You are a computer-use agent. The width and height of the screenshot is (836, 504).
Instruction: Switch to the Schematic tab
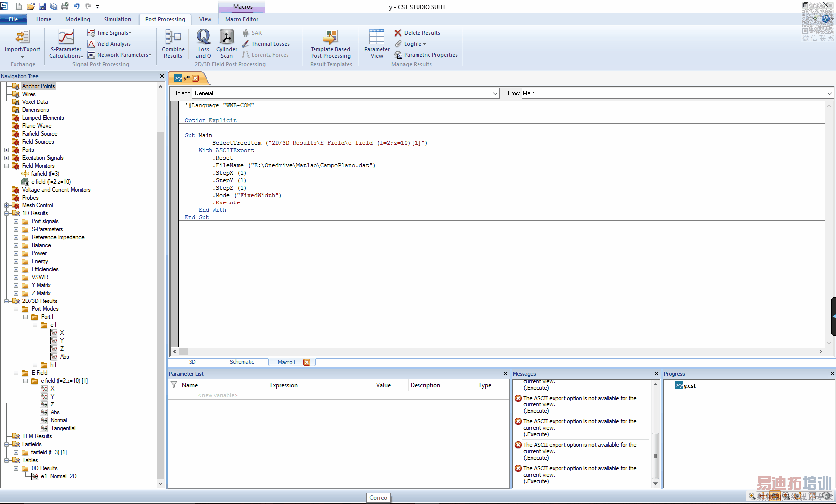(242, 362)
